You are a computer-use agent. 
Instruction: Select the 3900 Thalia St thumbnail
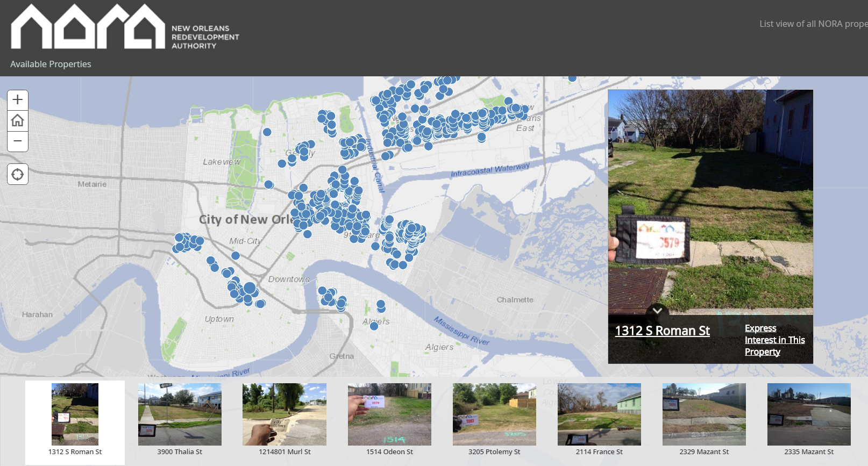click(180, 414)
